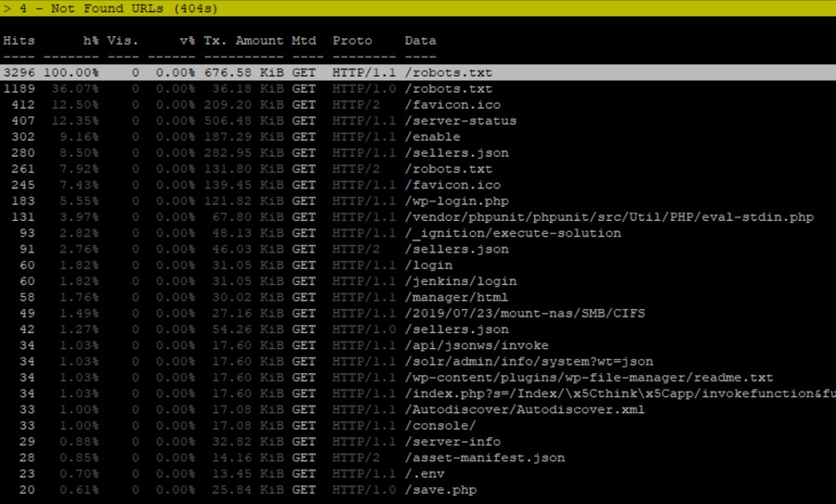Click the 'Data' column header
This screenshot has height=504, width=836.
click(x=420, y=41)
